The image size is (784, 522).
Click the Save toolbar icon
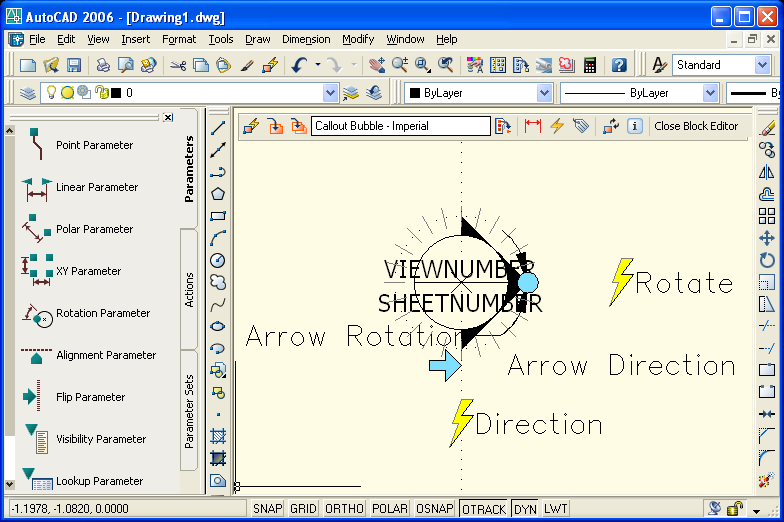click(74, 65)
